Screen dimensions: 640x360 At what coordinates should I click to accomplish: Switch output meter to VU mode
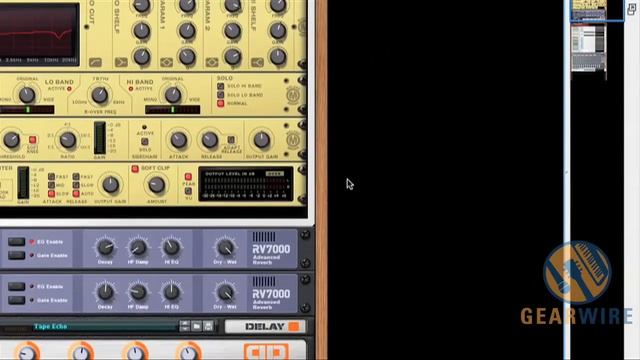pos(188,191)
